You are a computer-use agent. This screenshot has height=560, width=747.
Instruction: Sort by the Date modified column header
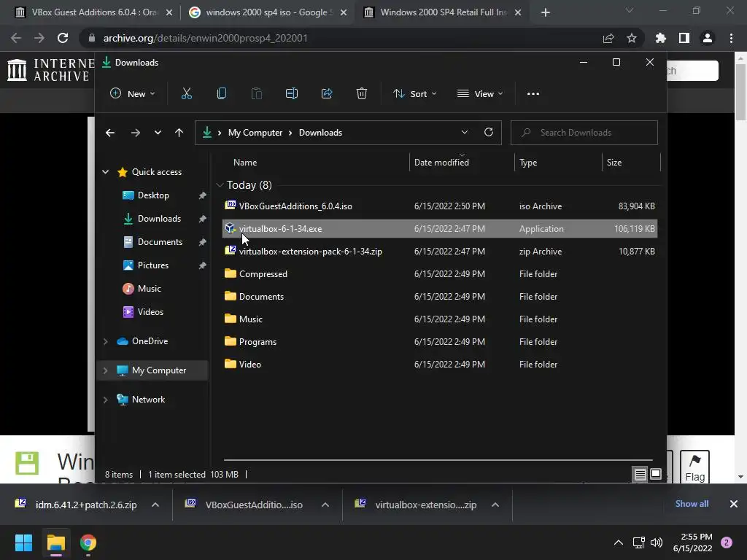pos(441,163)
